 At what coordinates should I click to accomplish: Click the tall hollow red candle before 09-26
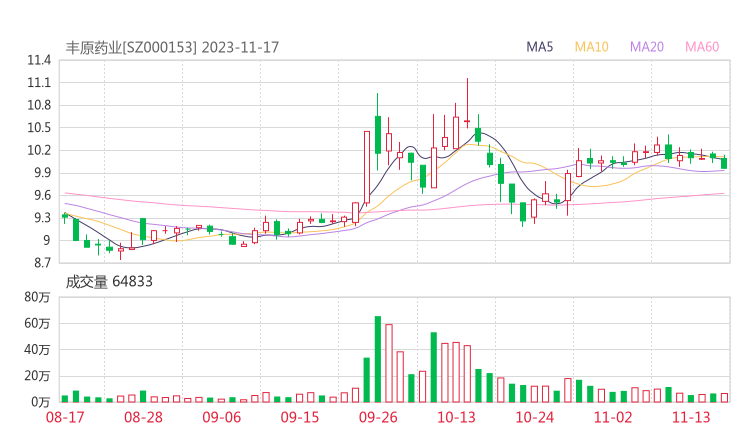(x=367, y=168)
